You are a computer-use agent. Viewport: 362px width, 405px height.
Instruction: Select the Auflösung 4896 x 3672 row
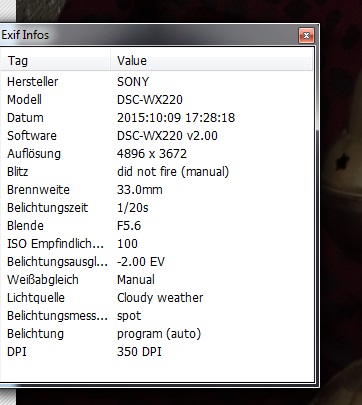point(157,154)
